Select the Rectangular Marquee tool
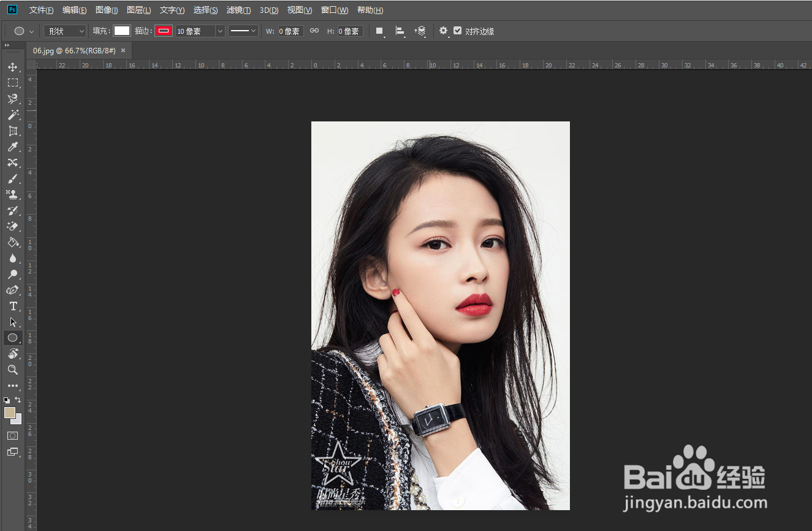 (12, 83)
